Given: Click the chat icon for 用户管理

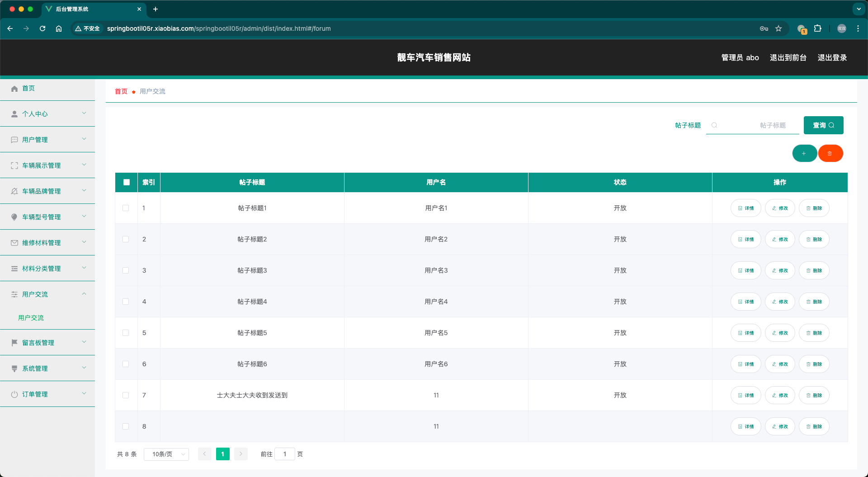Looking at the screenshot, I should 14,140.
